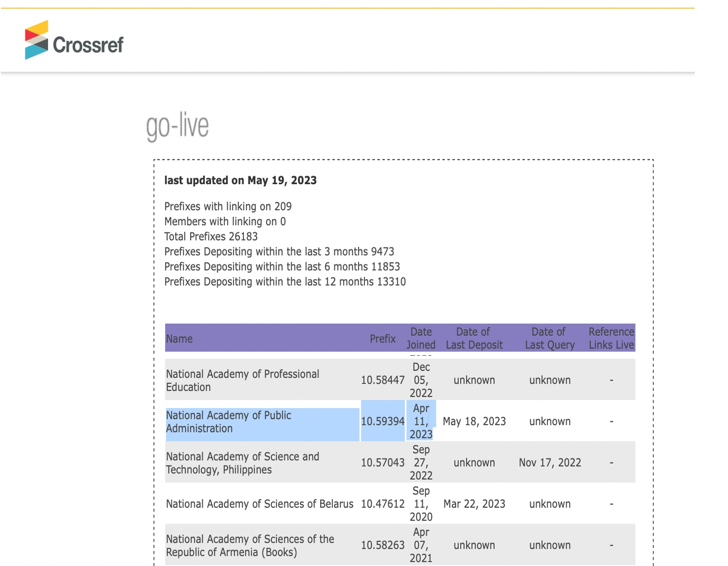Click last query unknown for Public Administration
The width and height of the screenshot is (728, 566).
[x=550, y=421]
